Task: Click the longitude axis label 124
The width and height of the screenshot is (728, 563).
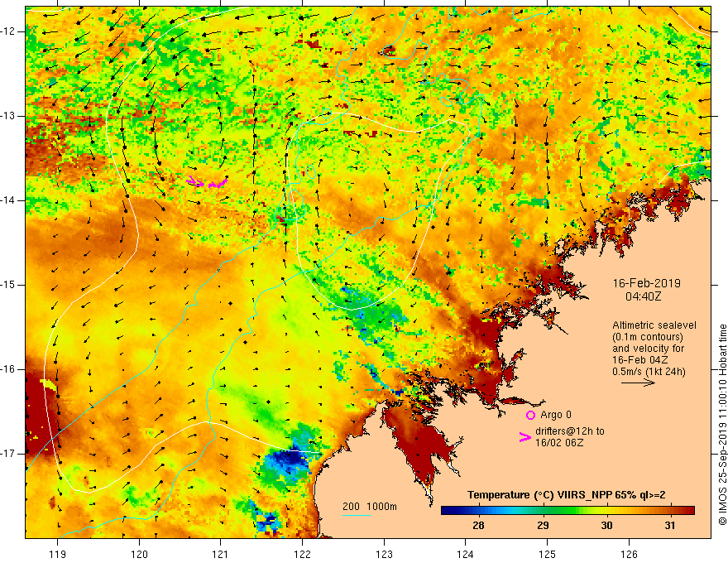Action: 466,554
